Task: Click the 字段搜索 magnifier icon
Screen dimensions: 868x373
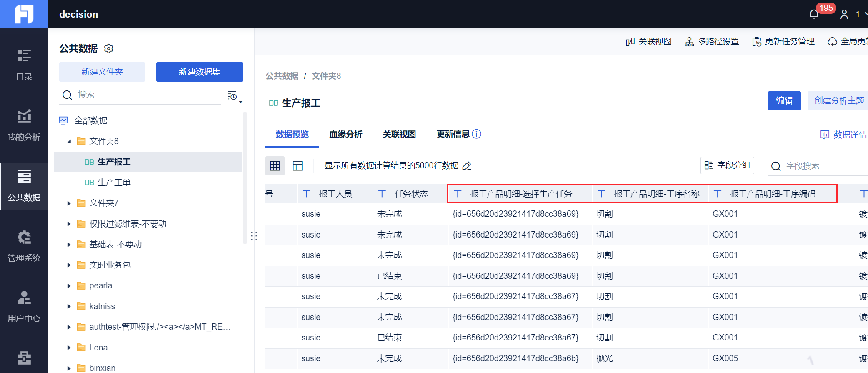Action: click(x=776, y=166)
